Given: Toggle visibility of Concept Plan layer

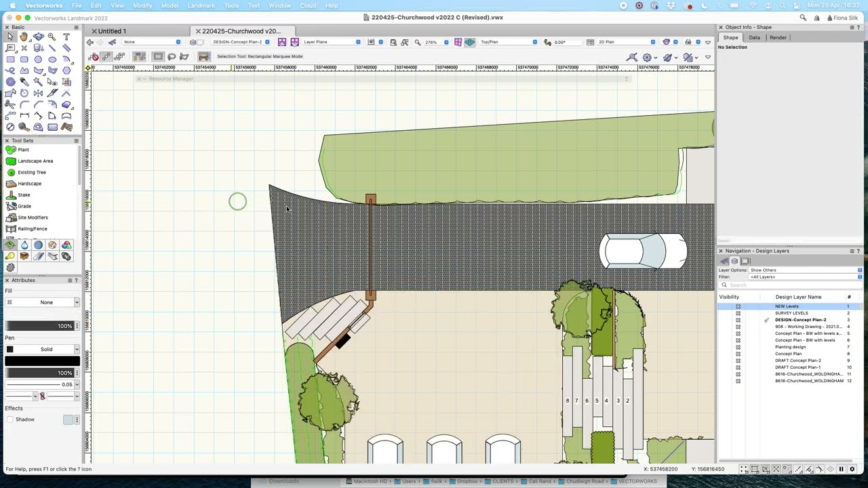Looking at the screenshot, I should (x=738, y=354).
